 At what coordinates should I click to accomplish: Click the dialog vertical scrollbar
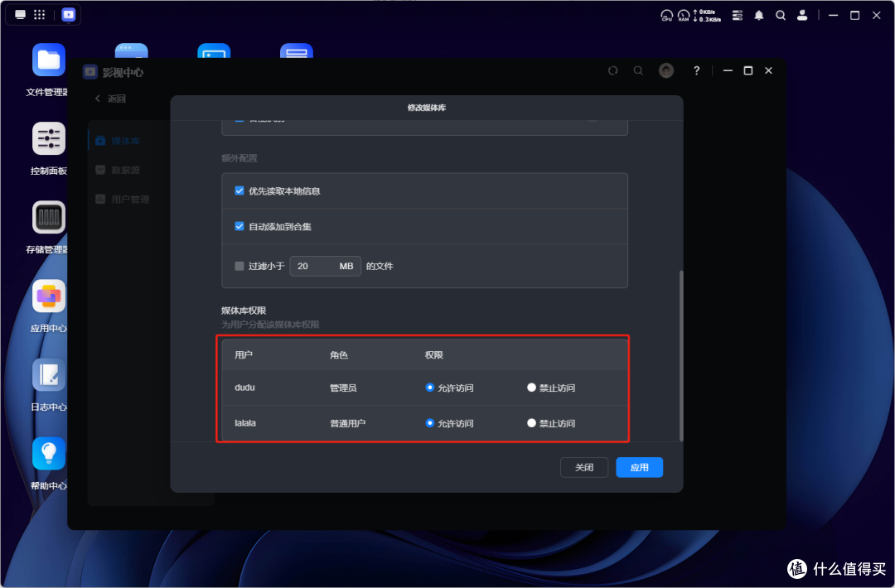point(681,355)
